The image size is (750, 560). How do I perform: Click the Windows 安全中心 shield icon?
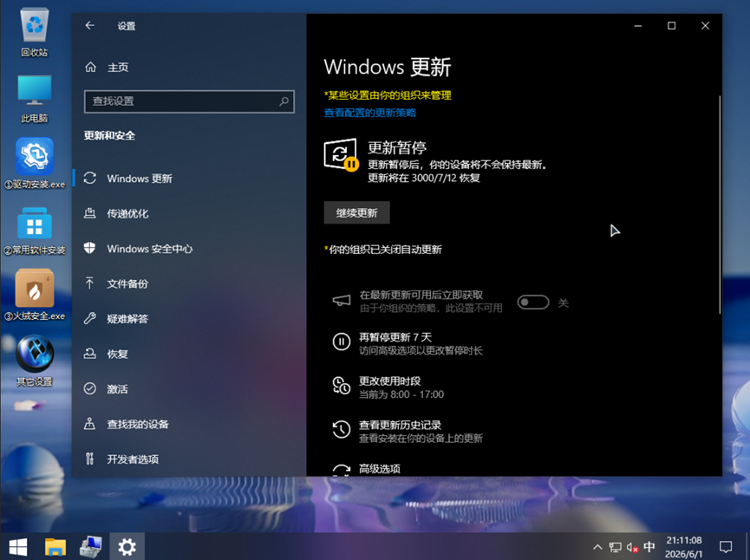pos(90,248)
